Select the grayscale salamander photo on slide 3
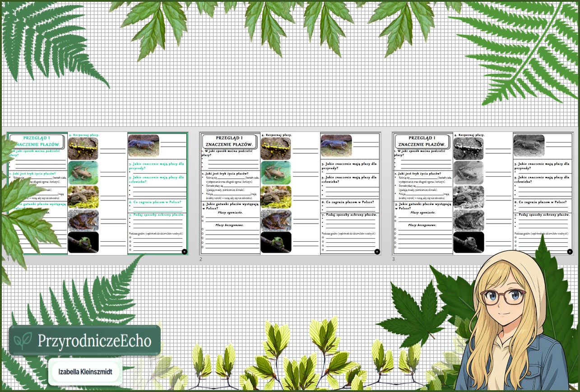The height and width of the screenshot is (392, 580). tap(469, 148)
